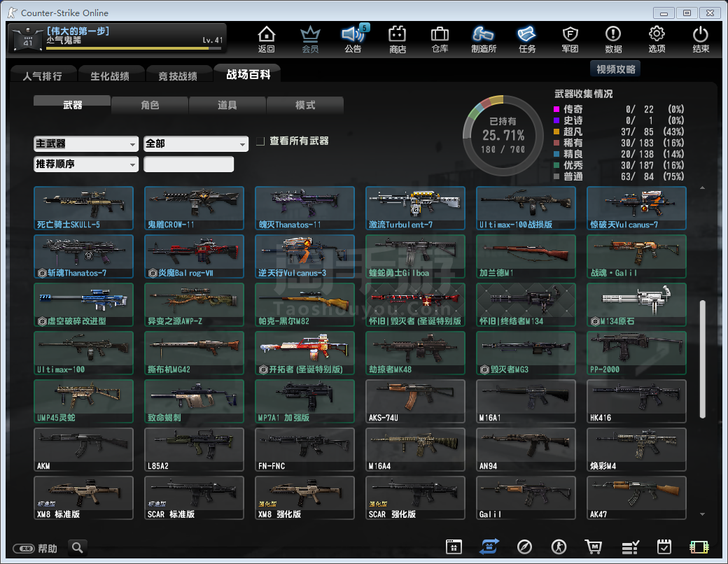Select the 魄灭Thanatos-11 weapon card
The height and width of the screenshot is (564, 728).
304,208
